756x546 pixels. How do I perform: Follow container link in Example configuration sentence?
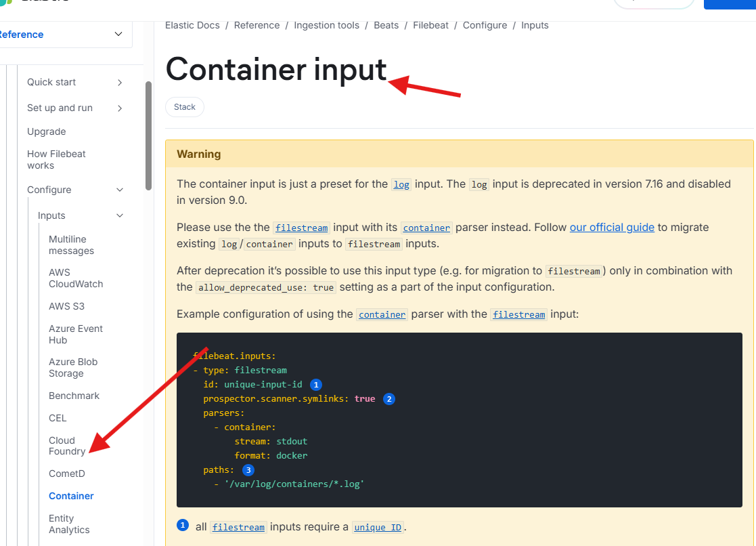pyautogui.click(x=382, y=315)
